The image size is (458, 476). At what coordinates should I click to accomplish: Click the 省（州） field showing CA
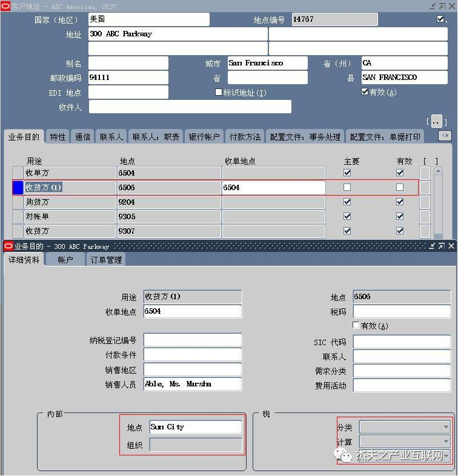pos(405,63)
